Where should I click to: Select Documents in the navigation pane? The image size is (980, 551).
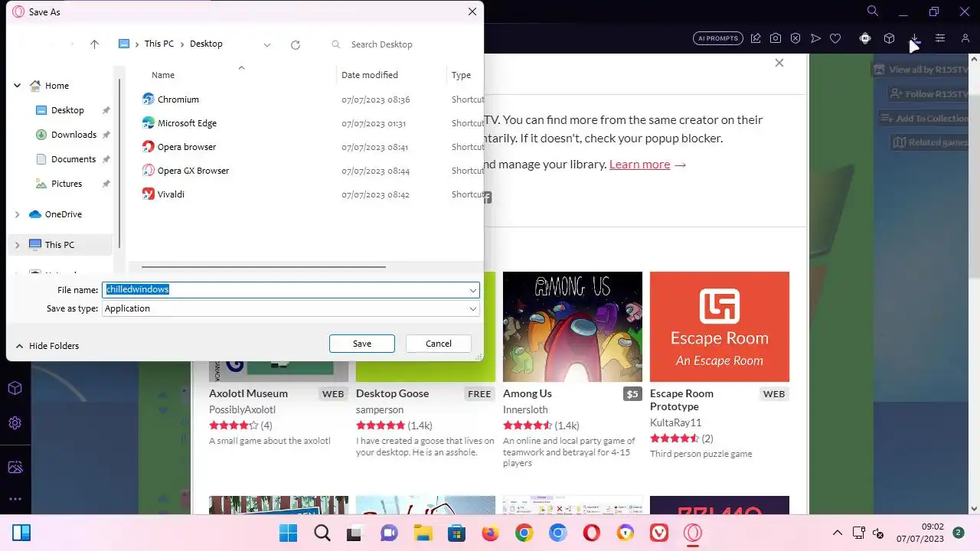click(x=73, y=159)
